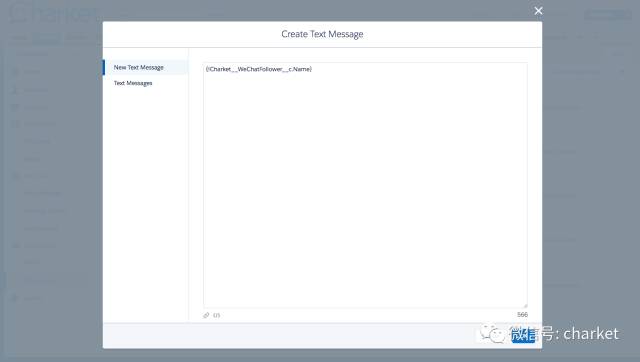
Task: Click the blue button in dialog footer
Action: pyautogui.click(x=523, y=335)
